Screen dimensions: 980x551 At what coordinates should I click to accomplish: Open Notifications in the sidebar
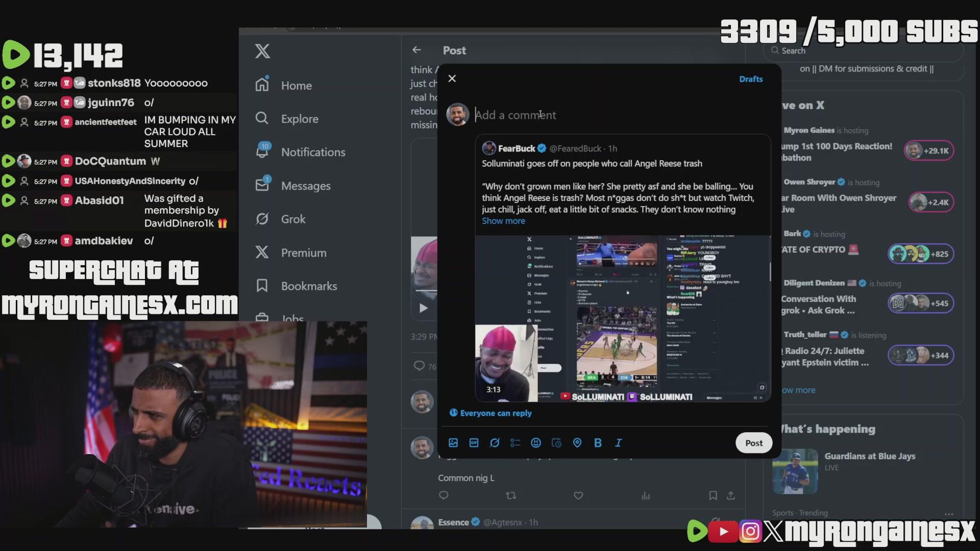tap(301, 152)
